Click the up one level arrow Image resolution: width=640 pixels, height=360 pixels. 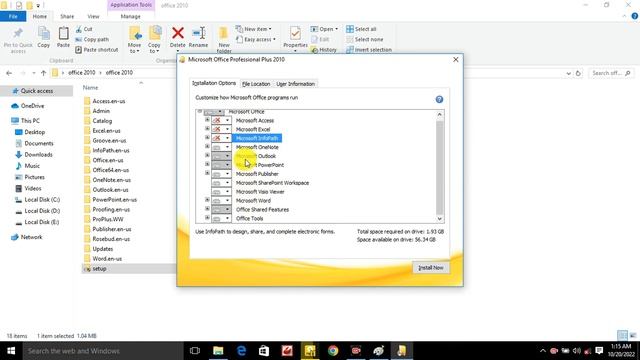click(x=43, y=73)
